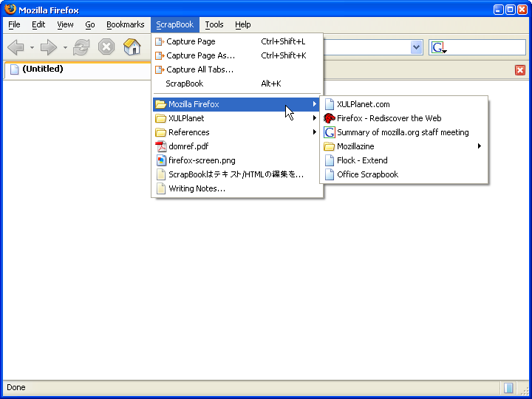Click the Forward arrow toolbar button
The image size is (532, 399).
coord(49,47)
